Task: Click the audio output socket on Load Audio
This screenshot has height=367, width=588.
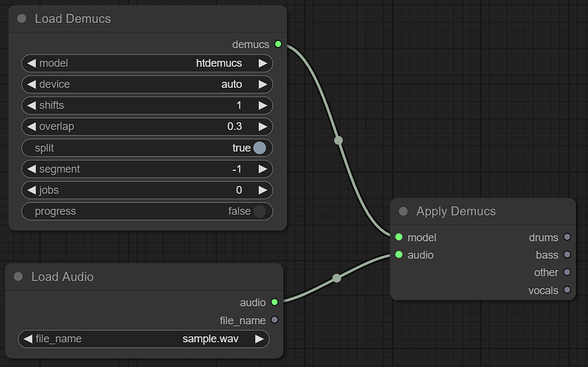Action: 274,302
